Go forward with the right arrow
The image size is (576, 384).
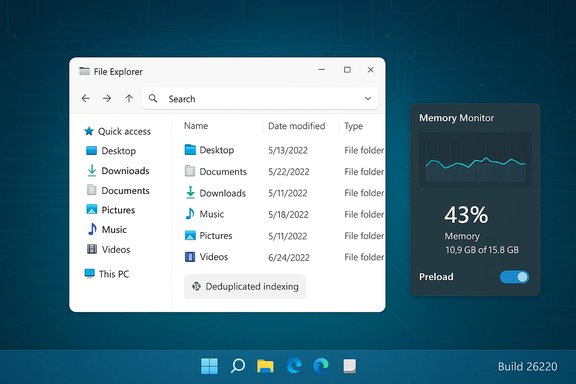[107, 98]
